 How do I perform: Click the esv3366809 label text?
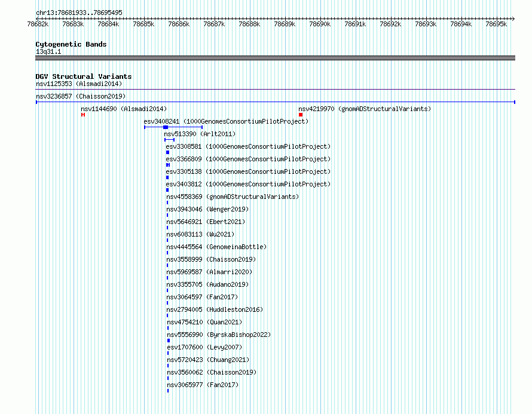(x=248, y=159)
